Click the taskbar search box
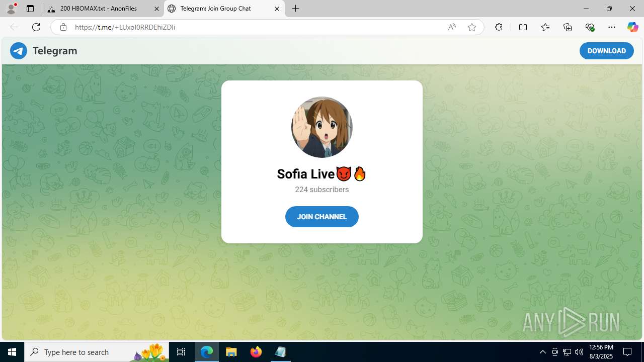Image resolution: width=644 pixels, height=362 pixels. [97, 352]
